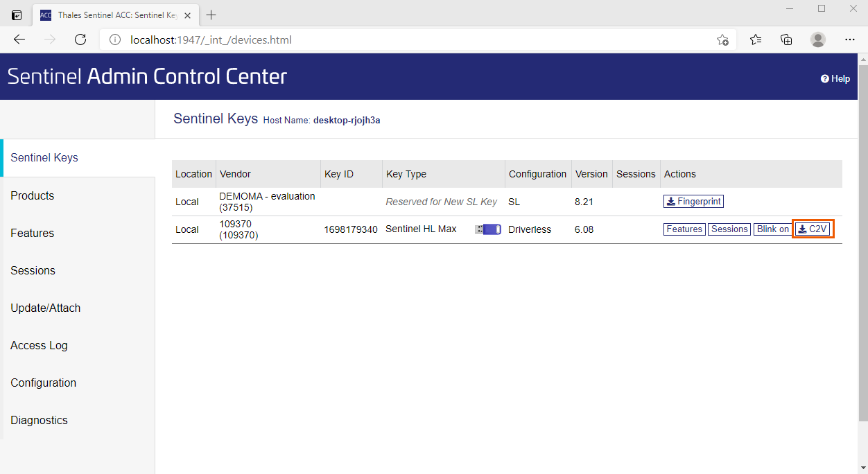Image resolution: width=868 pixels, height=474 pixels.
Task: Click the page vertical scrollbar
Action: (x=863, y=243)
